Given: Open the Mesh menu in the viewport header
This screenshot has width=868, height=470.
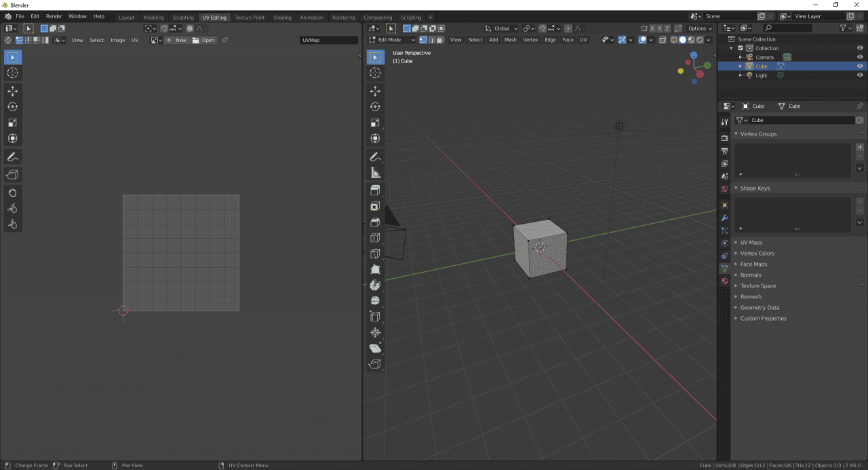Looking at the screenshot, I should 510,39.
